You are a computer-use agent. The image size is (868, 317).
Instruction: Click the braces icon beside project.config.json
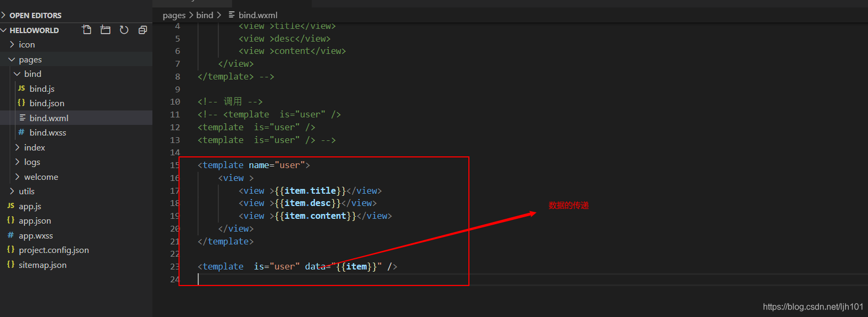[x=11, y=250]
